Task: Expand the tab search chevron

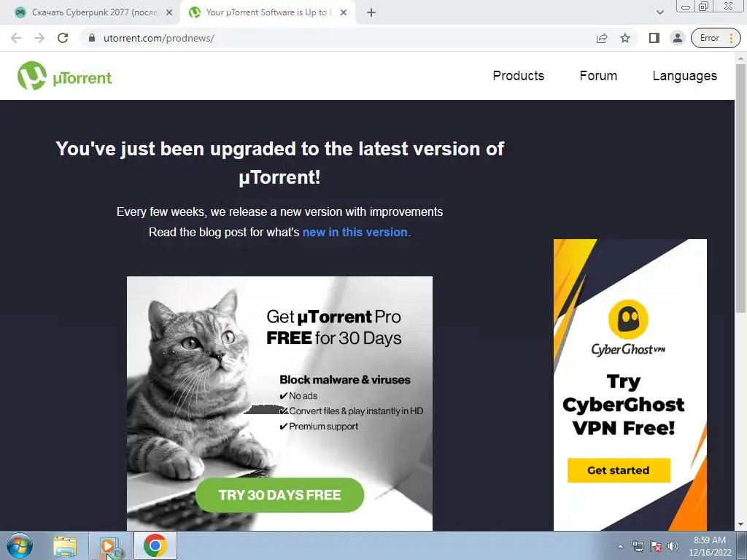Action: click(x=659, y=13)
